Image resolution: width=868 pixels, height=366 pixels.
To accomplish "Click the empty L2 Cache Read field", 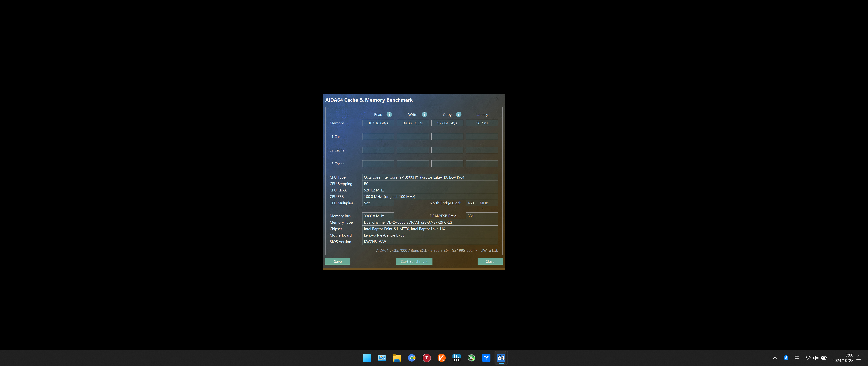I will [378, 150].
